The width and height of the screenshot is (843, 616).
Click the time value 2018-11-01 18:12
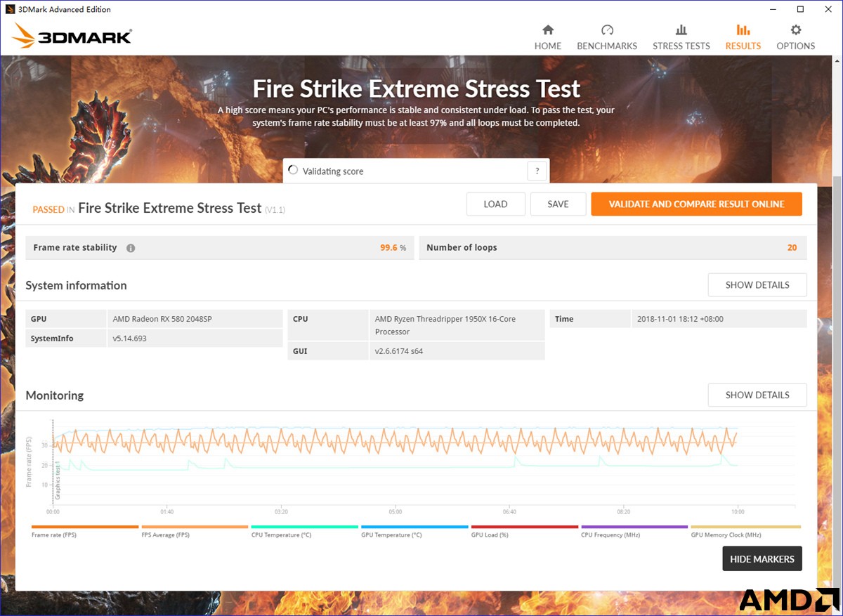680,319
